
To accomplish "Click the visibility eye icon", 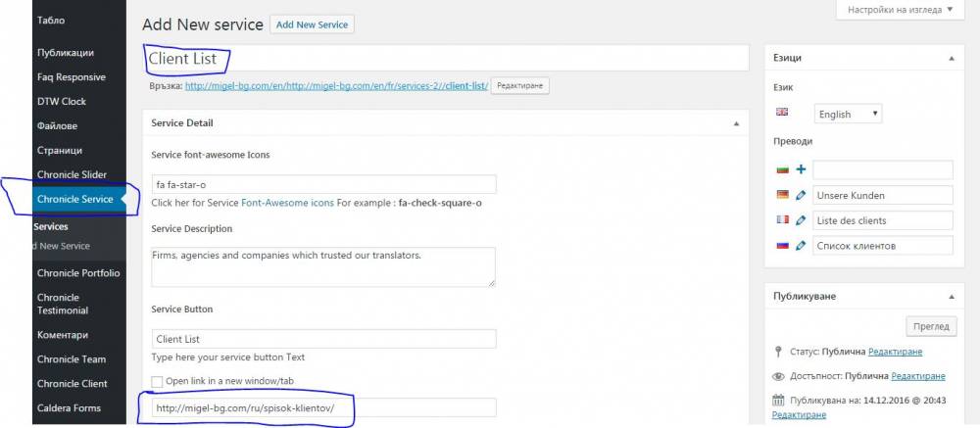I will tap(778, 376).
